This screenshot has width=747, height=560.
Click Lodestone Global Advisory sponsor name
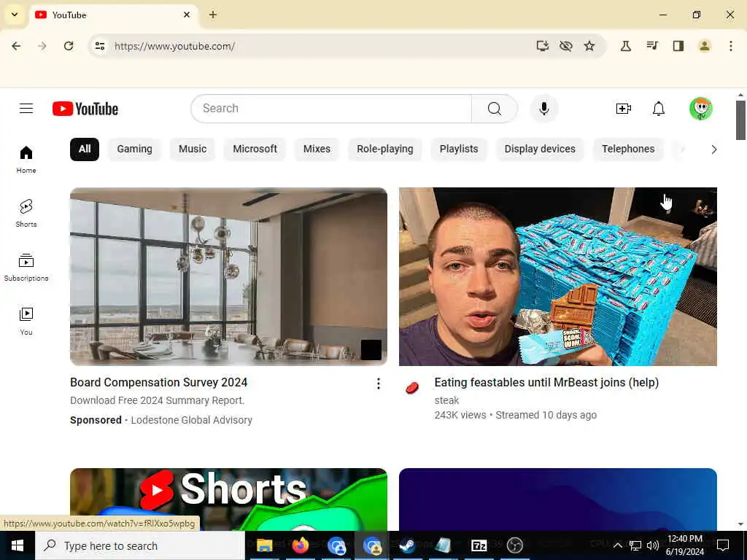(192, 420)
